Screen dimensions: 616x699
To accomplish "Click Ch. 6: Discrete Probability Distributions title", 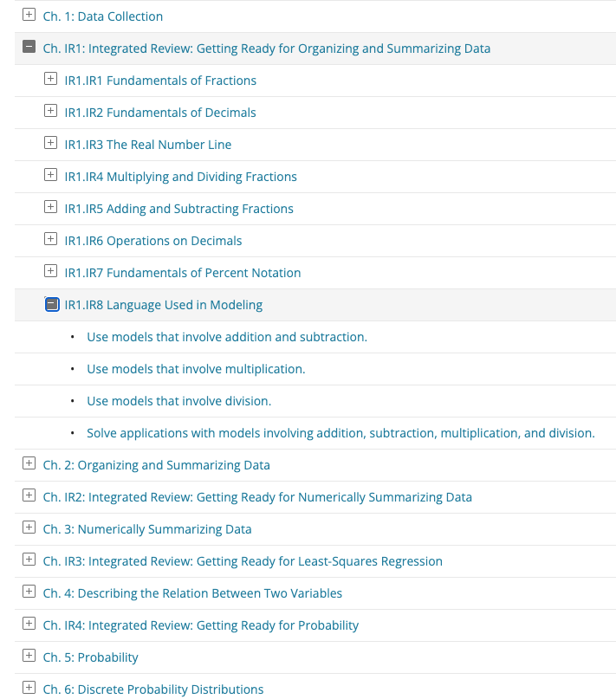I will click(153, 689).
